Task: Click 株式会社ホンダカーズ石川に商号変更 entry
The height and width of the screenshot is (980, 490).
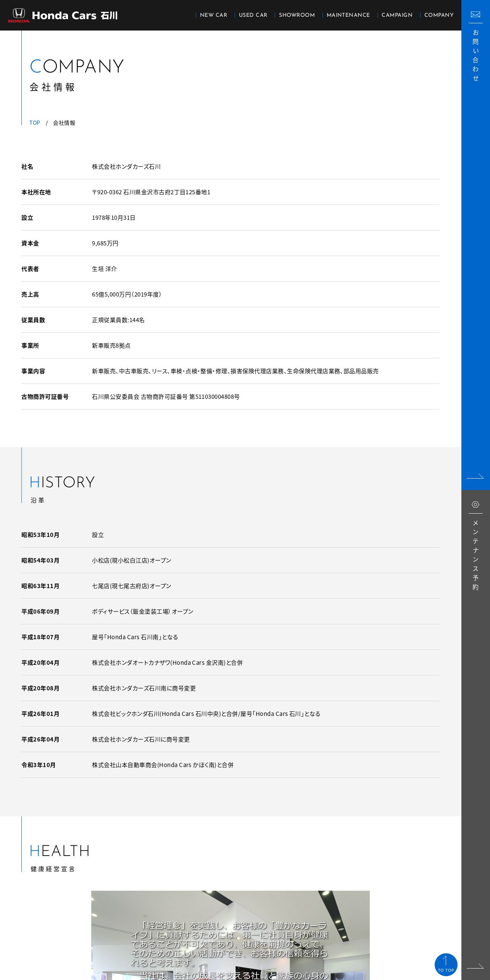Action: click(141, 740)
